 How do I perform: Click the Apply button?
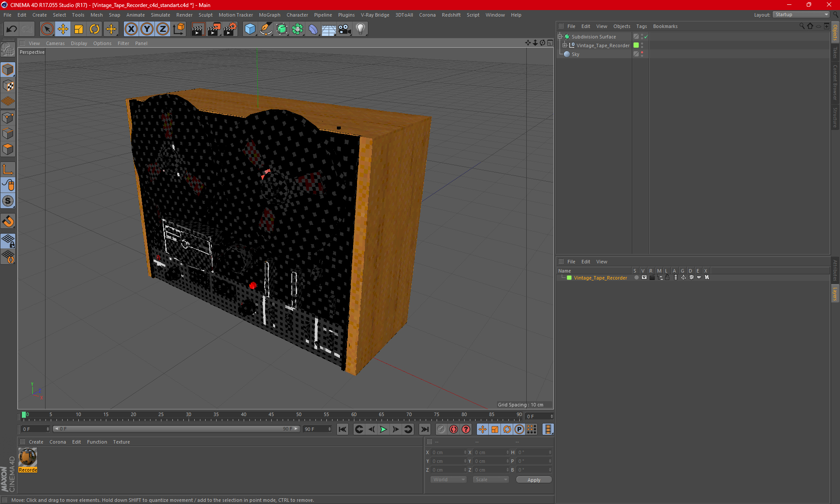coord(534,480)
